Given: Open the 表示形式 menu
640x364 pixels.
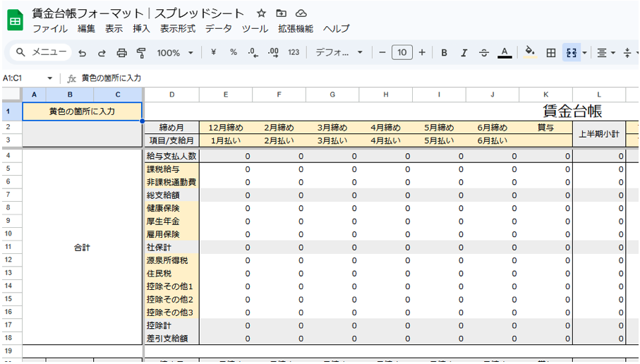Looking at the screenshot, I should [178, 29].
